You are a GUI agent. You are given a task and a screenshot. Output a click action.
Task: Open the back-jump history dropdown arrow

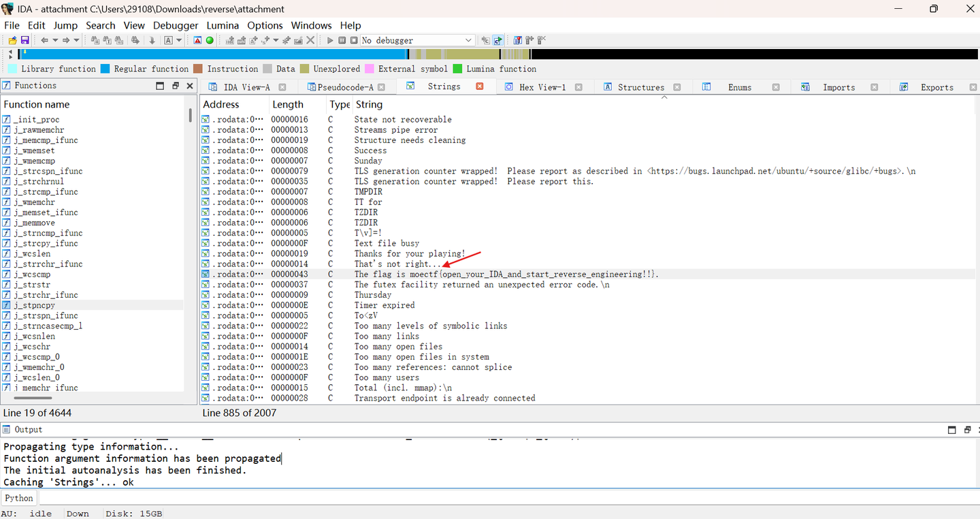pos(54,40)
